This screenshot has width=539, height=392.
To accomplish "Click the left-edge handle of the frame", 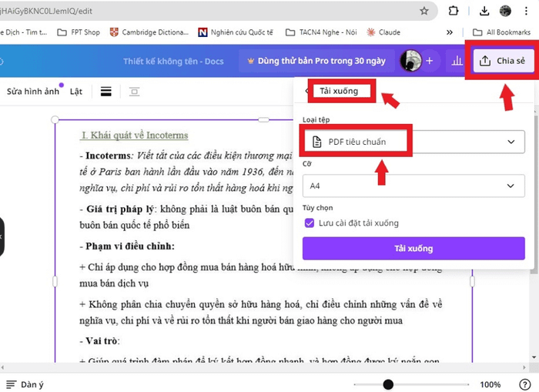I will tap(55, 282).
